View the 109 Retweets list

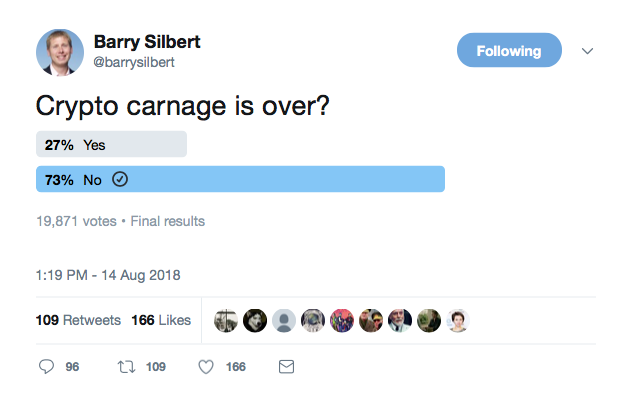[x=78, y=320]
